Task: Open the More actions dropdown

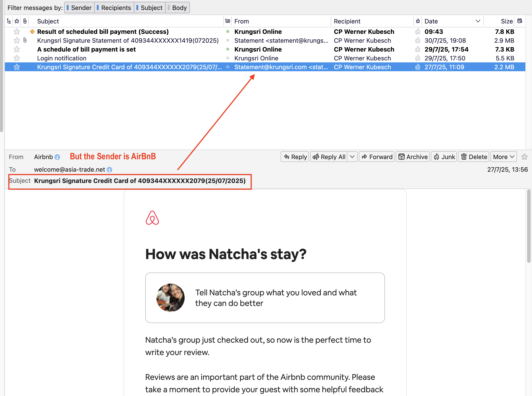Action: (x=503, y=157)
